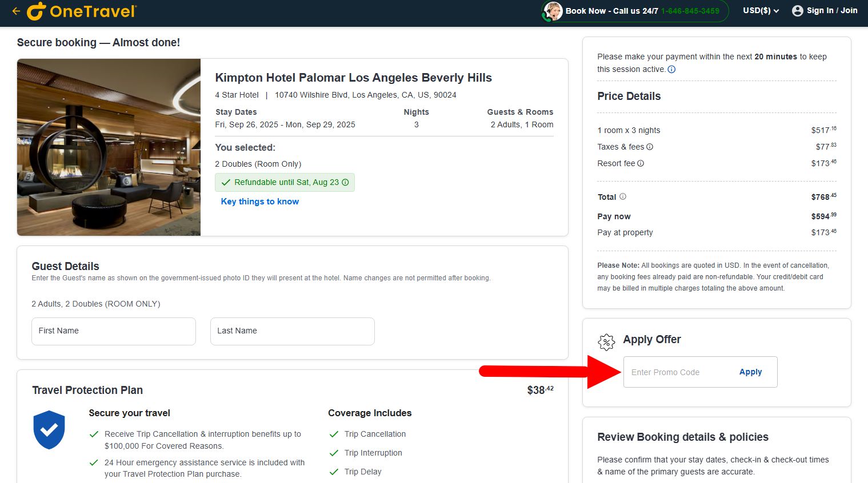Focus the Last Name field
Image resolution: width=868 pixels, height=483 pixels.
[293, 331]
